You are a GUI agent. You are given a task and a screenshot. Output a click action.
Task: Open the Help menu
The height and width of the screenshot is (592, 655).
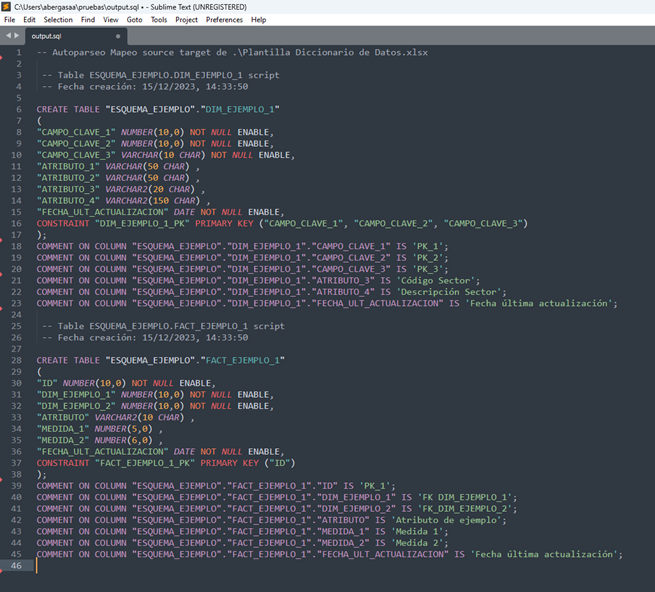(x=259, y=20)
